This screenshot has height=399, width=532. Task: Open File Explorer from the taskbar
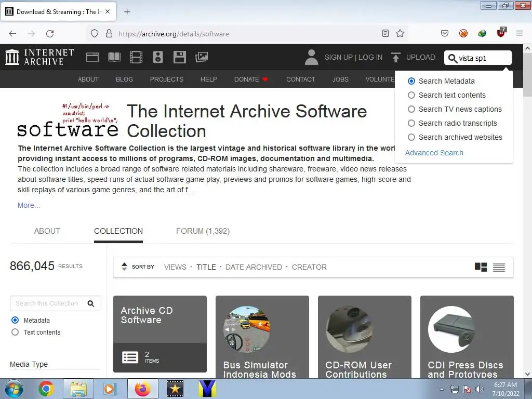[x=78, y=389]
